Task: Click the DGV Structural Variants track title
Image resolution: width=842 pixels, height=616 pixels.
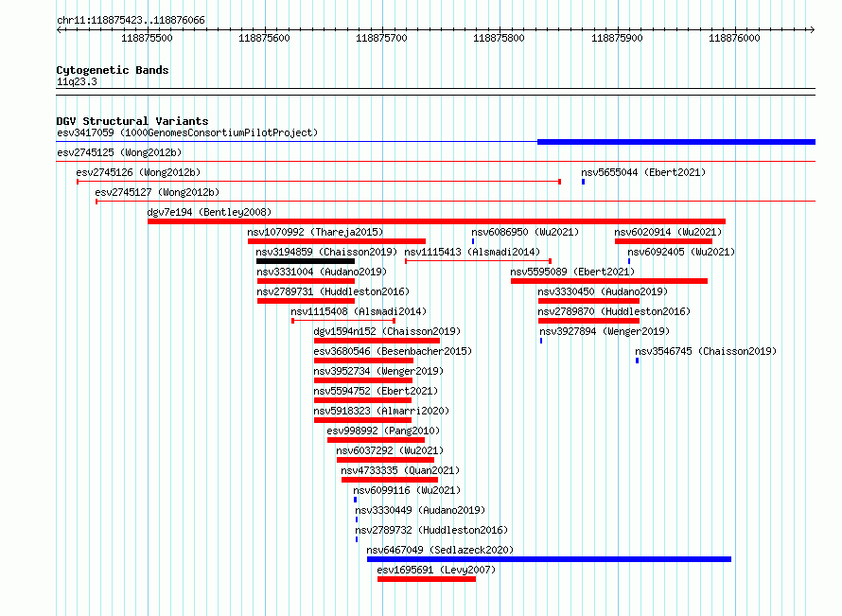Action: [x=132, y=121]
